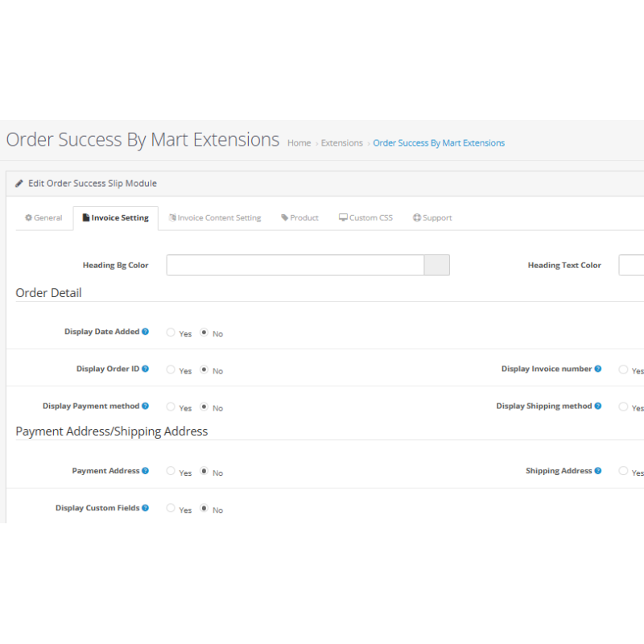
Task: Choose Yes radio for Payment Address
Action: click(x=171, y=471)
